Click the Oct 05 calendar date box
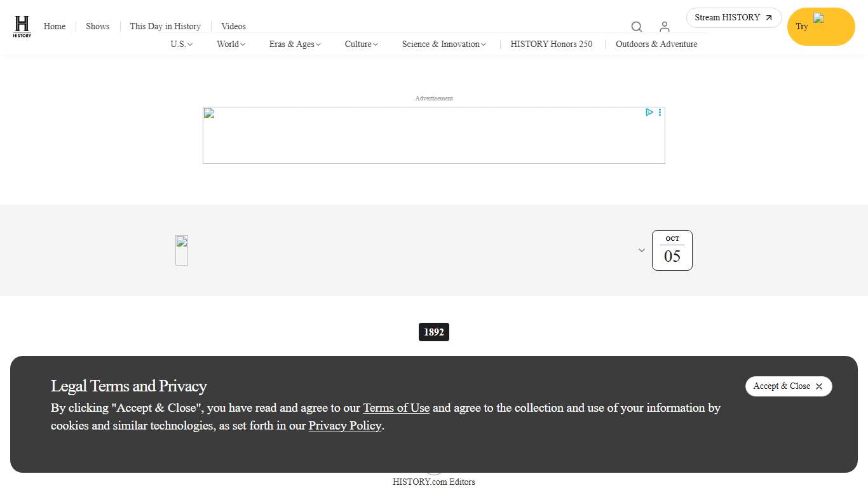This screenshot has height=488, width=868. [672, 250]
